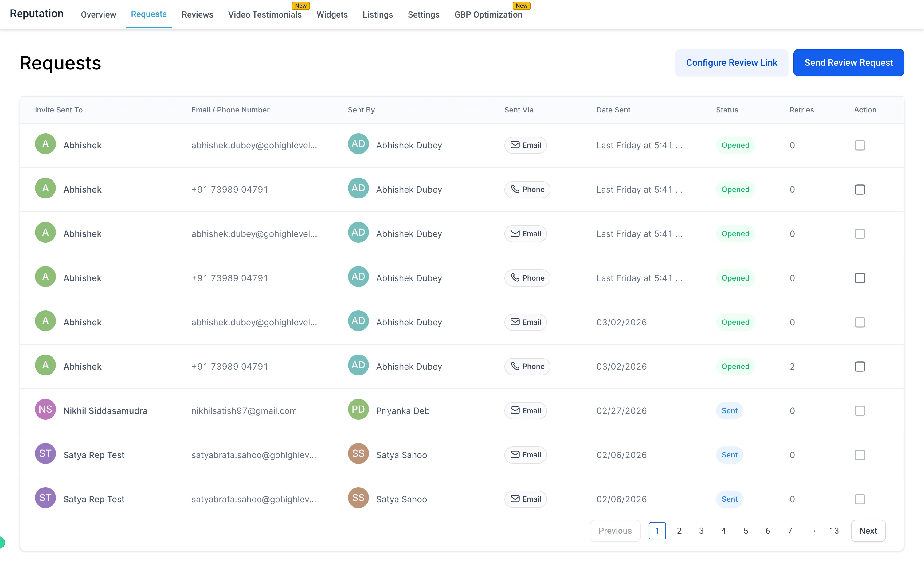The height and width of the screenshot is (561, 924).
Task: Click Email badge in Nikhil Siddasamudra row
Action: (525, 411)
